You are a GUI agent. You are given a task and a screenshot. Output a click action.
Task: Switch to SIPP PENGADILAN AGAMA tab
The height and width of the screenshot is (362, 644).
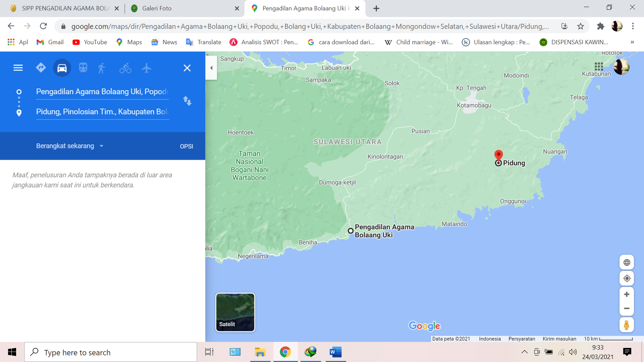pos(64,8)
